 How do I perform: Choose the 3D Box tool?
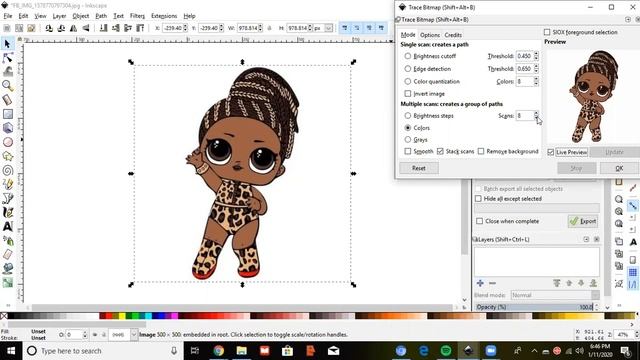click(x=7, y=128)
